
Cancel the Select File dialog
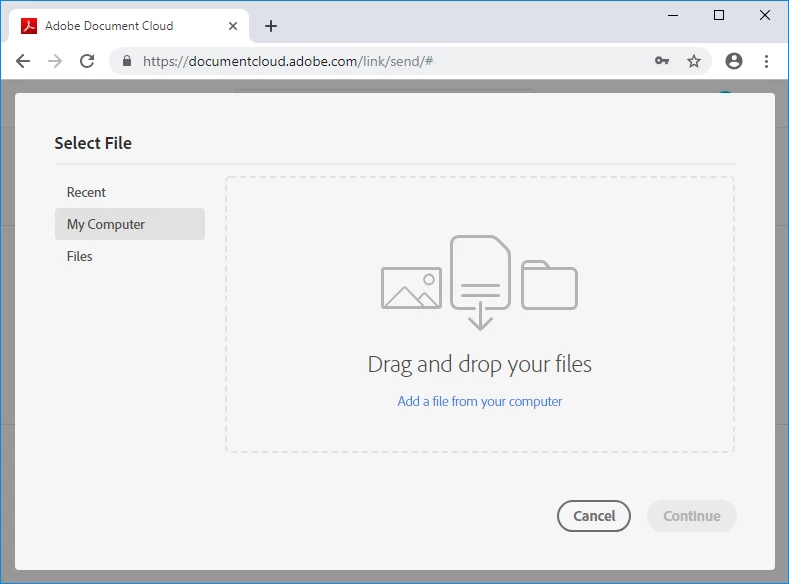click(x=594, y=516)
